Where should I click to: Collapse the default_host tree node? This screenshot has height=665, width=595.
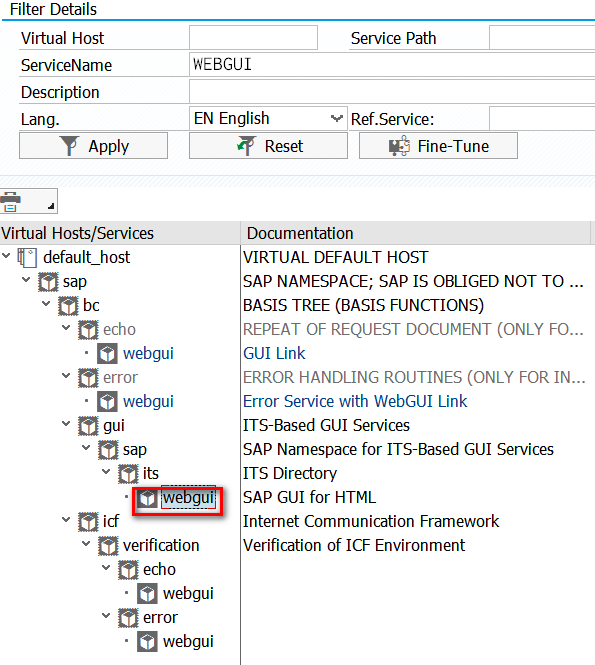coord(6,256)
